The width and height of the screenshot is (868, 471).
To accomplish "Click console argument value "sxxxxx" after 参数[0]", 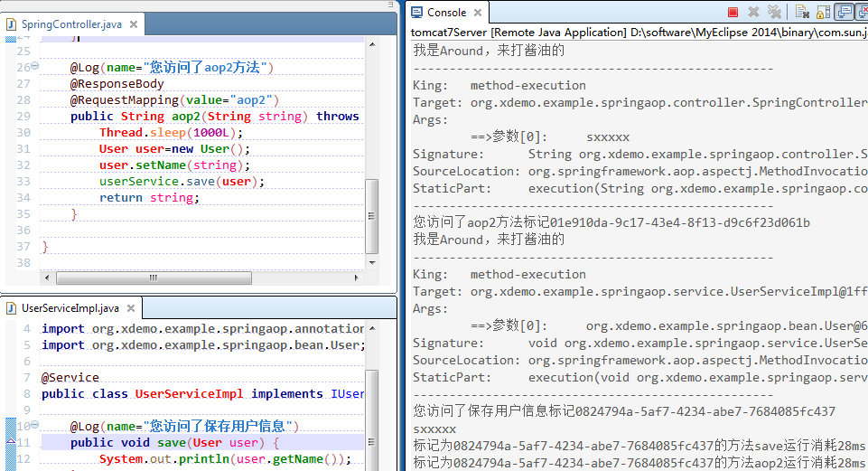I will 608,137.
